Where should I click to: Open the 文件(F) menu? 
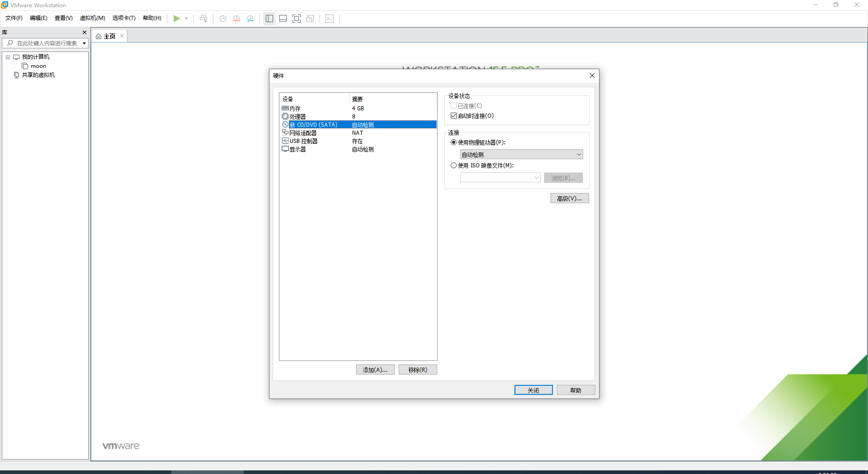pyautogui.click(x=14, y=18)
